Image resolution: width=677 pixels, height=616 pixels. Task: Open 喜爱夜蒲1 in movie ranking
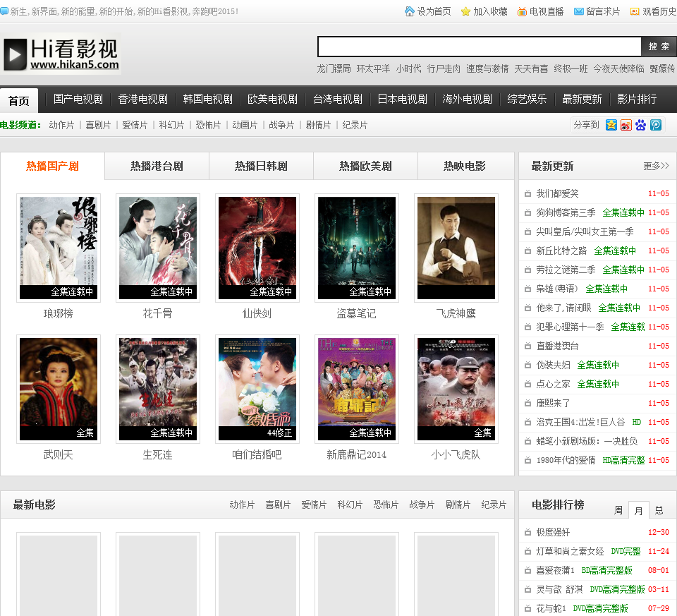pyautogui.click(x=555, y=570)
